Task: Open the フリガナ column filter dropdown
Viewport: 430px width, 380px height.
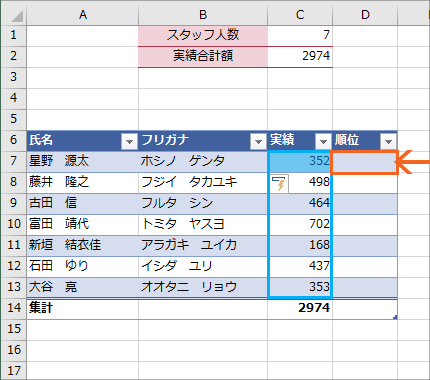Action: pyautogui.click(x=258, y=142)
